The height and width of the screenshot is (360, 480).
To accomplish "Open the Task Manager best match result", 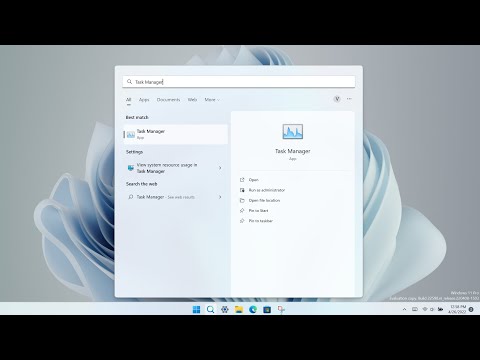I will 176,134.
